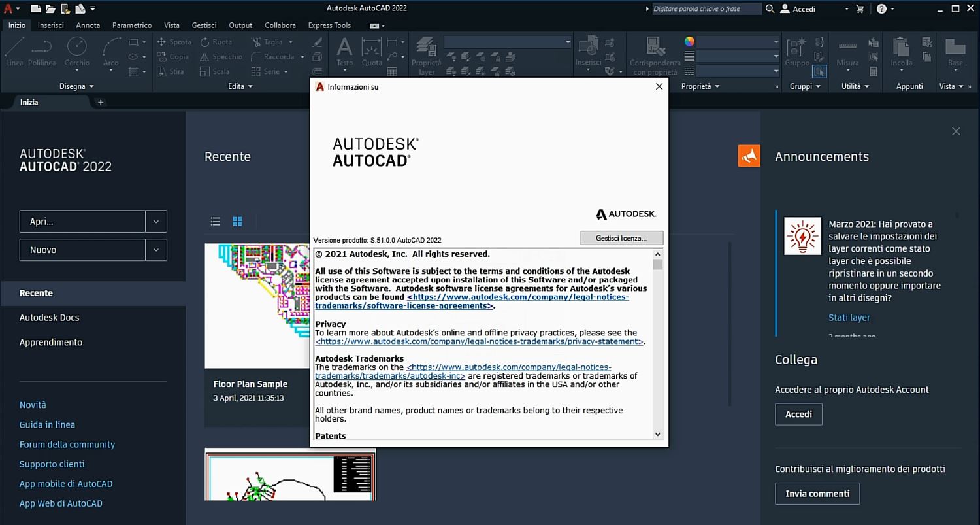This screenshot has height=525, width=980.
Task: Expand the Utilità panel
Action: tap(855, 86)
